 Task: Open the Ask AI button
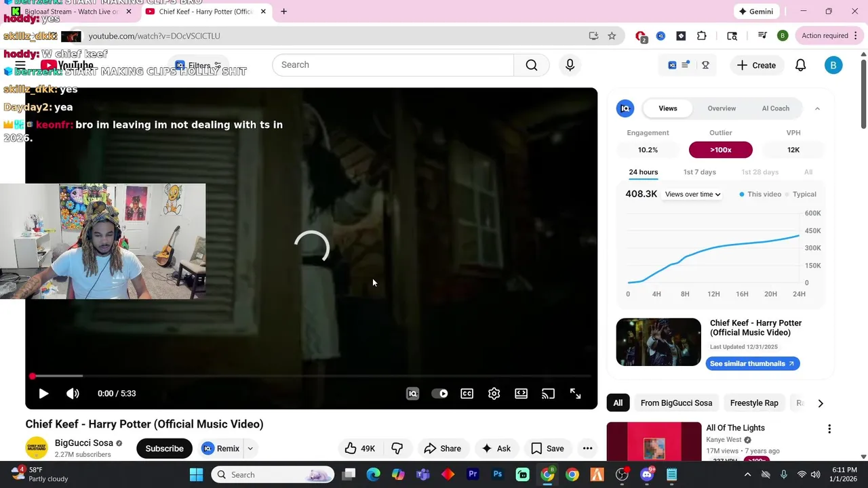pos(496,448)
